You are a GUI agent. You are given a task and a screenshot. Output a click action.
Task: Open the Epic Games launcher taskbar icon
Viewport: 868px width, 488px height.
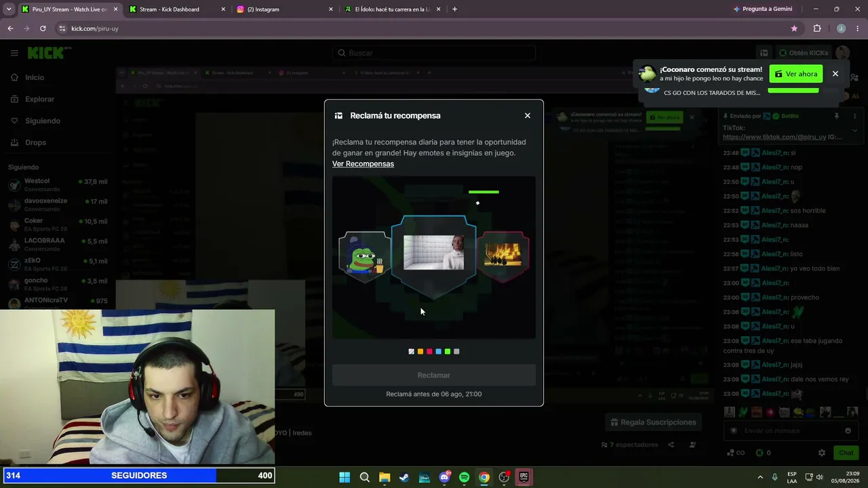[x=524, y=477]
